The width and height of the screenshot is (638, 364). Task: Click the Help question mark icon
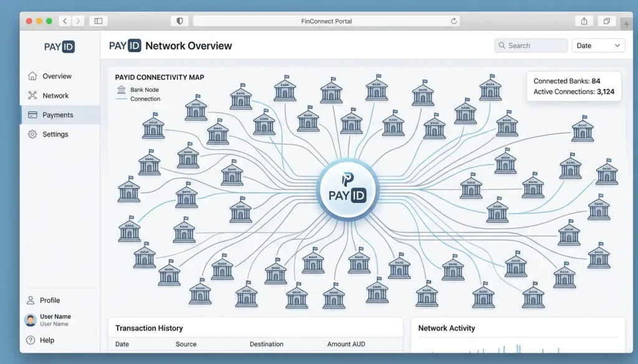click(31, 340)
